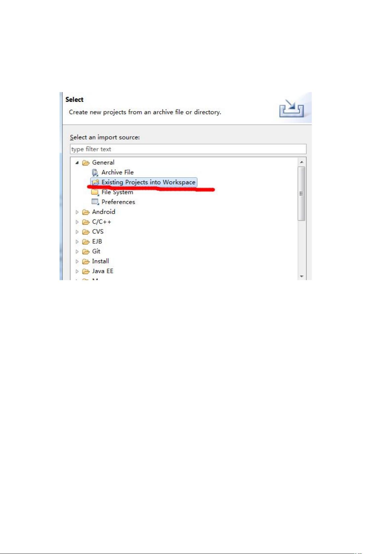Expand the Java EE category
This screenshot has width=392, height=554.
(77, 271)
